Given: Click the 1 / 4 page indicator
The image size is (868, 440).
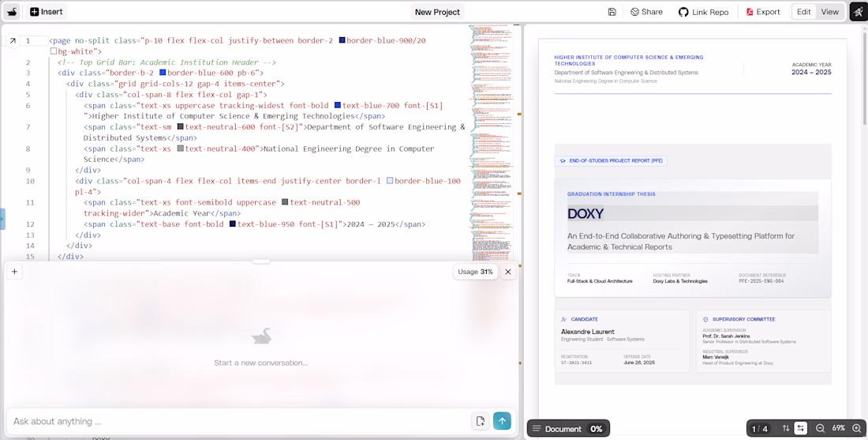Looking at the screenshot, I should [x=760, y=428].
